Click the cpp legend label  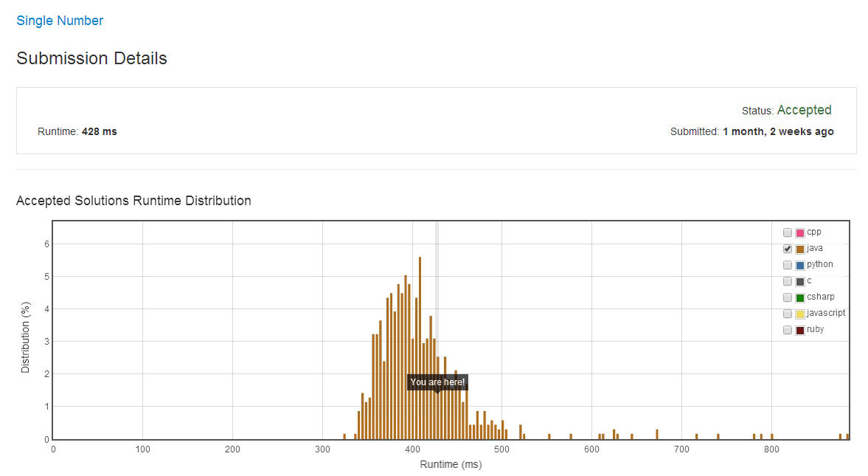coord(813,232)
